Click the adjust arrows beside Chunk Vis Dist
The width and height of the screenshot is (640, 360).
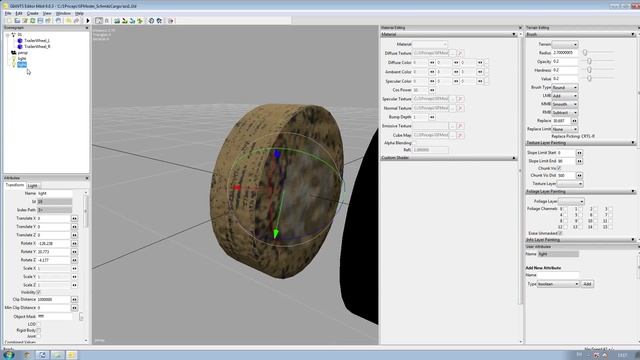tap(579, 176)
